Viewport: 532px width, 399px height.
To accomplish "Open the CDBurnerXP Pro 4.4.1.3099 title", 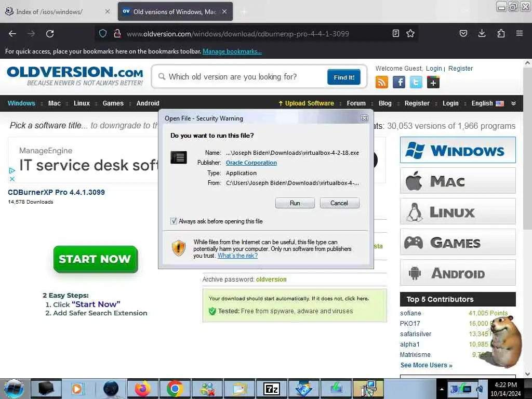I will (56, 192).
